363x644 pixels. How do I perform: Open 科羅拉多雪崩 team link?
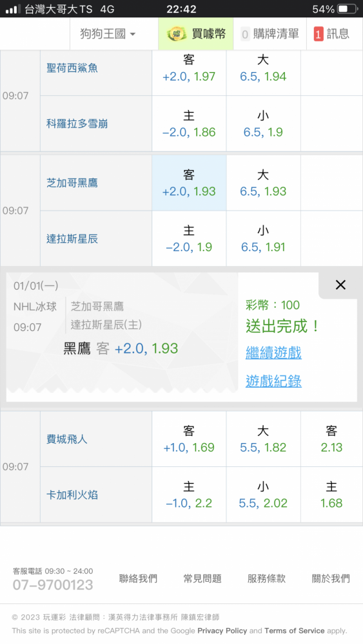[x=77, y=124]
